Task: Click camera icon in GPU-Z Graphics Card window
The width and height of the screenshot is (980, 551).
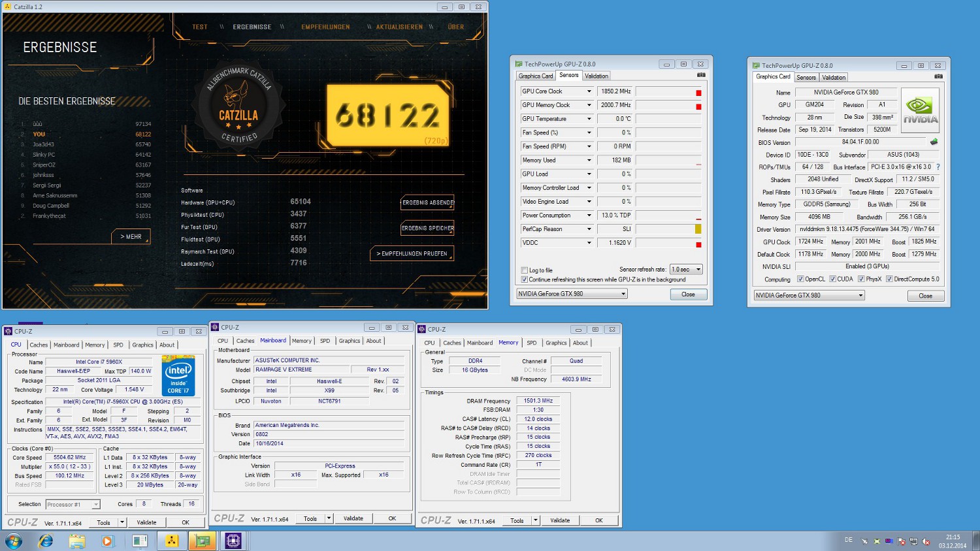Action: 938,76
